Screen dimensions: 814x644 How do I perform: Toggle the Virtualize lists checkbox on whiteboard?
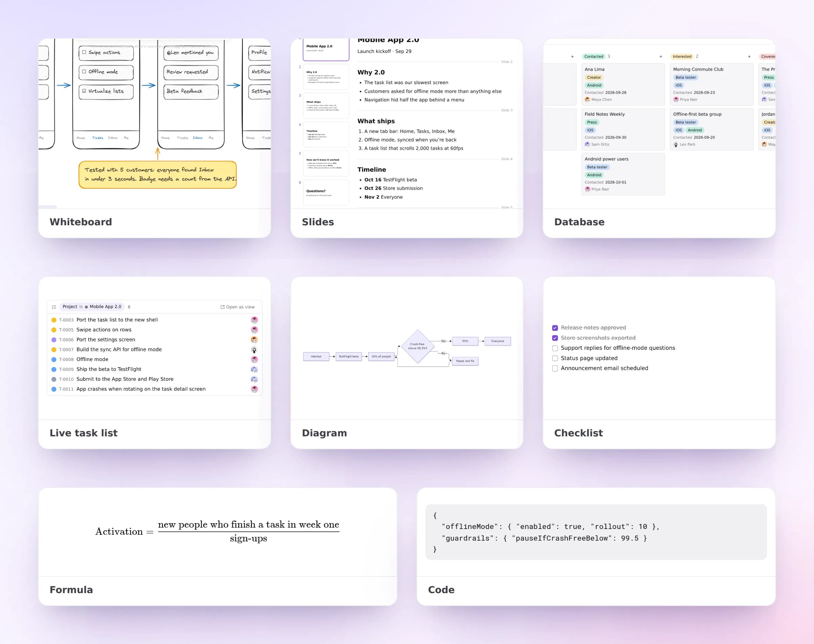pyautogui.click(x=84, y=91)
